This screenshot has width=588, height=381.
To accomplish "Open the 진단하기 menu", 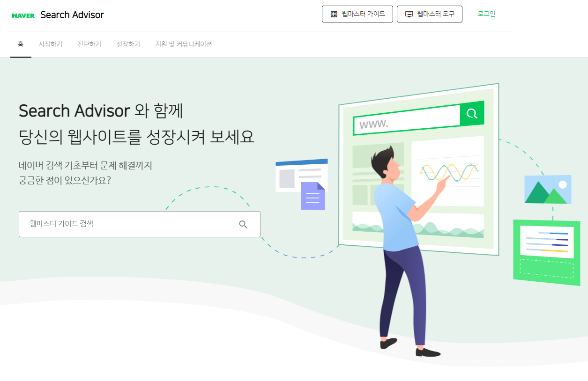I will pyautogui.click(x=89, y=44).
